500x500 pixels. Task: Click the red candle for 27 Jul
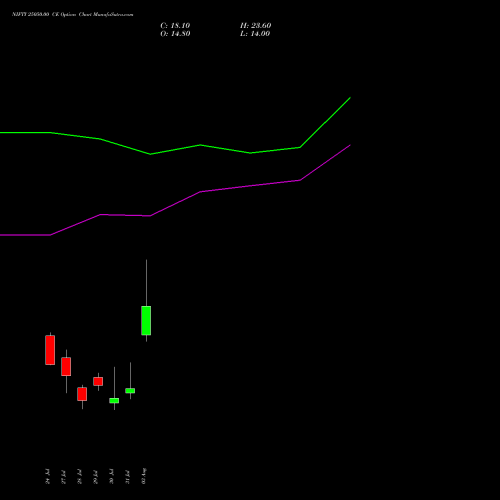(66, 366)
